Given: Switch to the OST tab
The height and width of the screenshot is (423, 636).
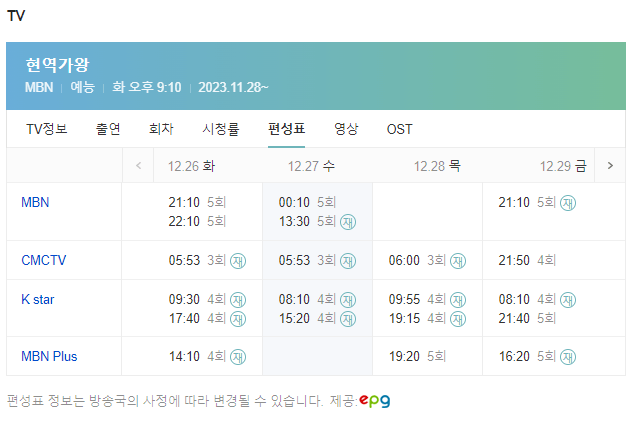Looking at the screenshot, I should 400,129.
